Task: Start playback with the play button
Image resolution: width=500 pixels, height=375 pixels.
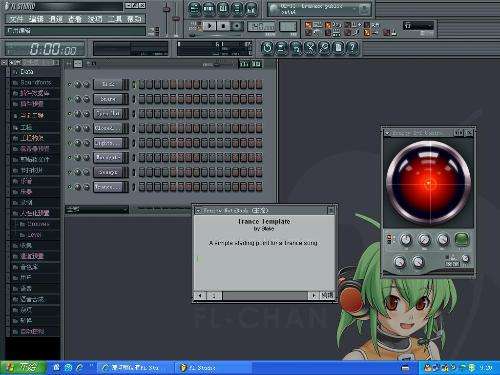Action: coord(210,26)
